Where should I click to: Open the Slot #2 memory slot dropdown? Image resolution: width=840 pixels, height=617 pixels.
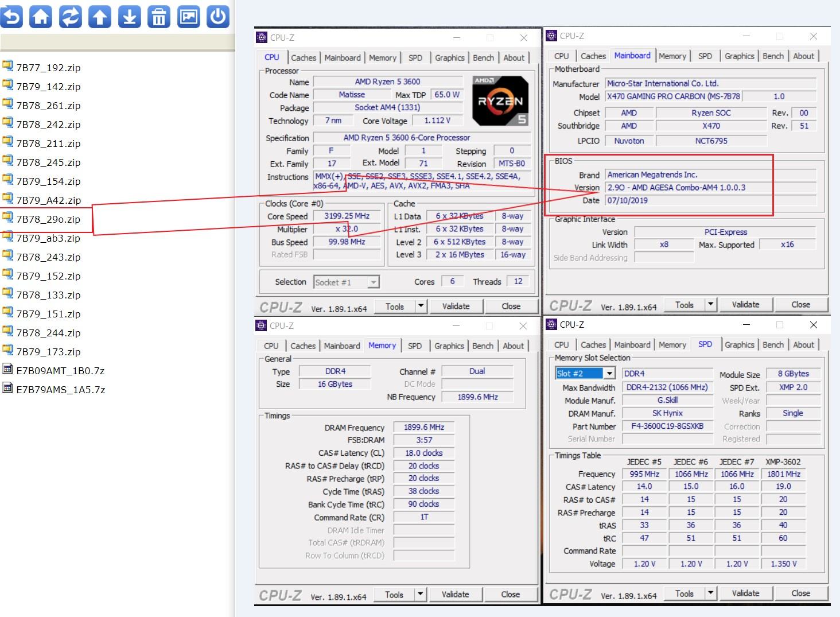pyautogui.click(x=610, y=373)
